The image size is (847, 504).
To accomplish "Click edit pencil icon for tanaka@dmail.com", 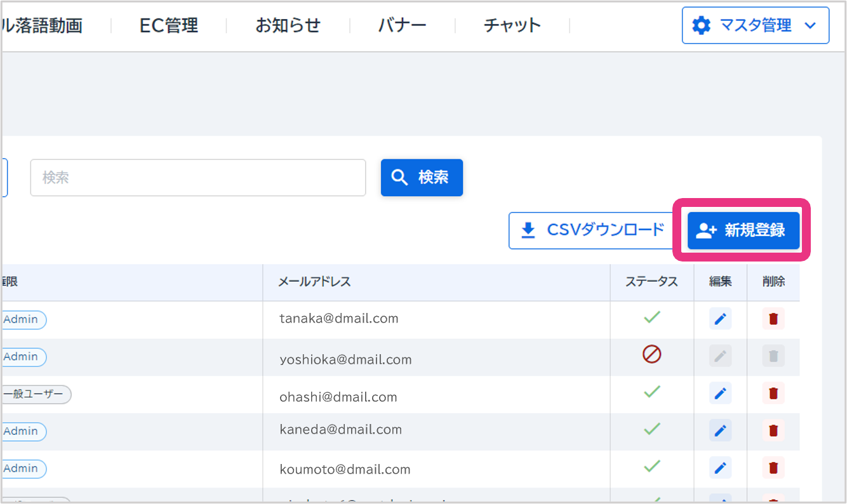I will (720, 319).
